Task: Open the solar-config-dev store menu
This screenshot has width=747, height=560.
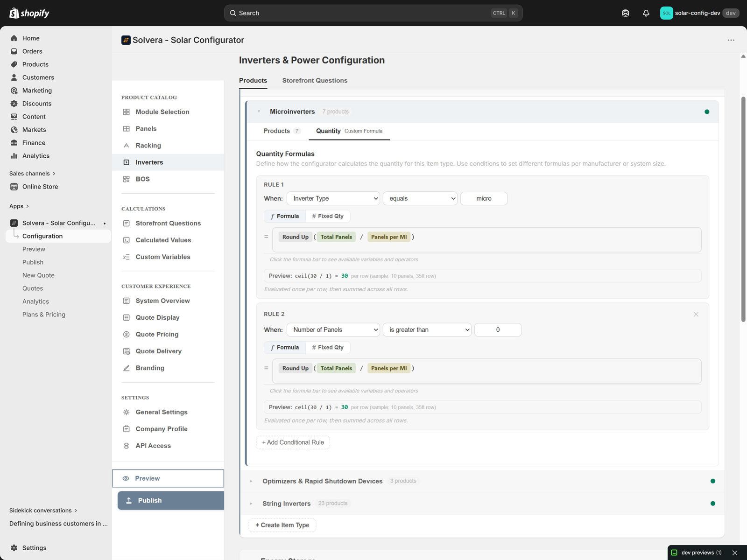Action: tap(699, 13)
